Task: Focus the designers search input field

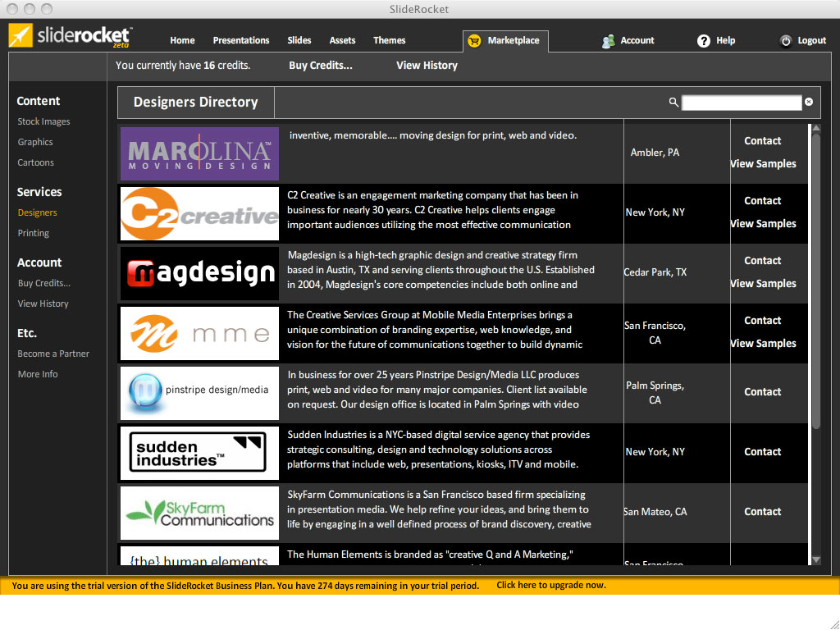Action: tap(742, 103)
